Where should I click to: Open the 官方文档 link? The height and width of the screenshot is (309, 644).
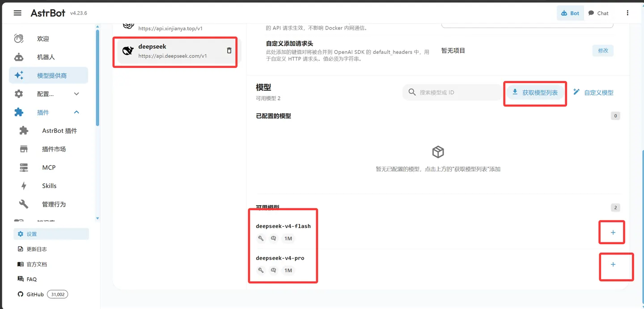pos(51,264)
